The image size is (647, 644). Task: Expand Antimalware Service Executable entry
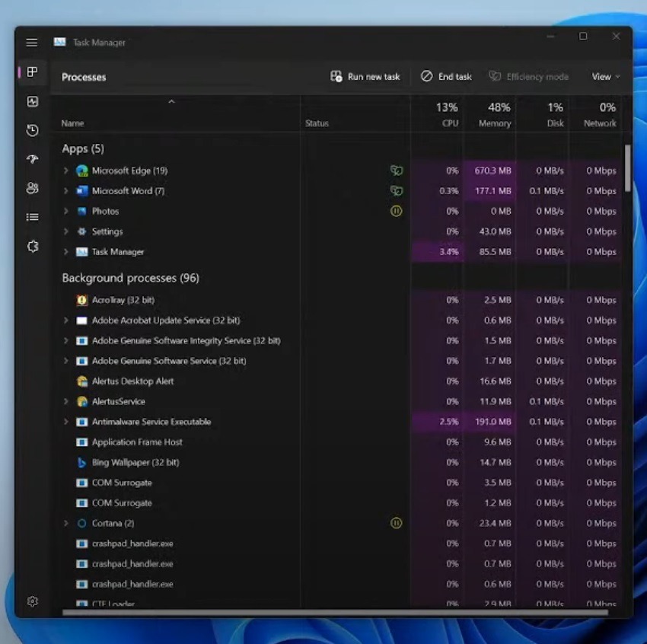[65, 422]
